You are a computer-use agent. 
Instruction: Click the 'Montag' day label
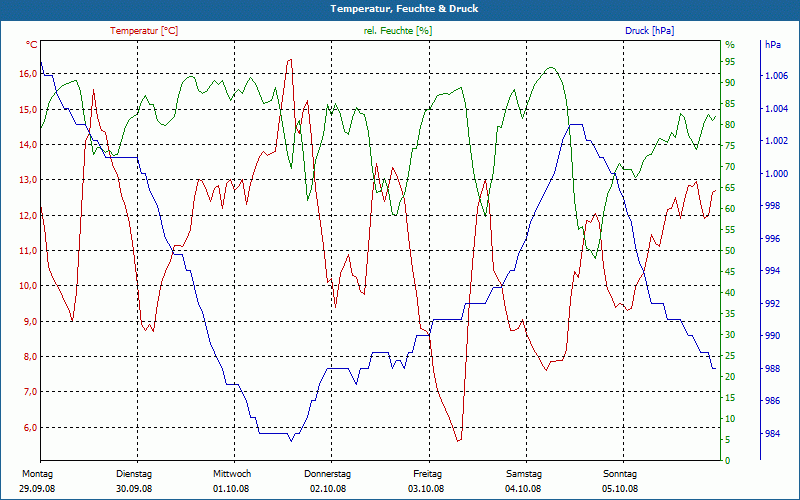point(37,474)
